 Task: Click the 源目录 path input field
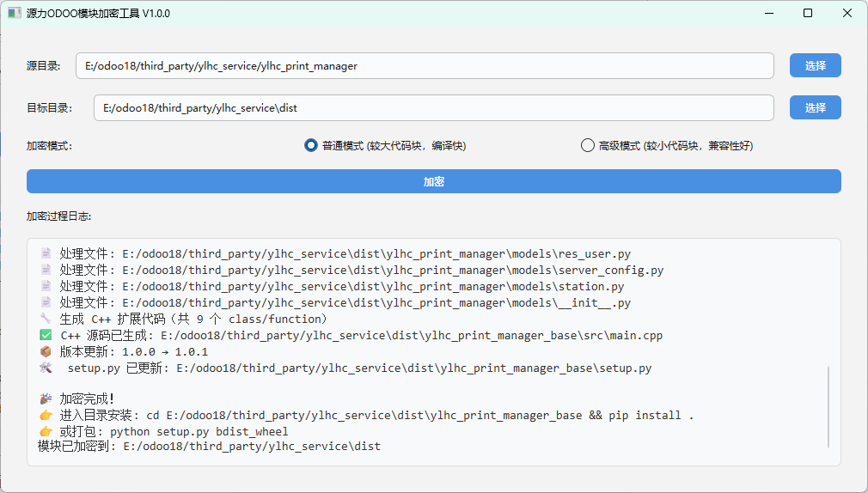click(x=425, y=66)
